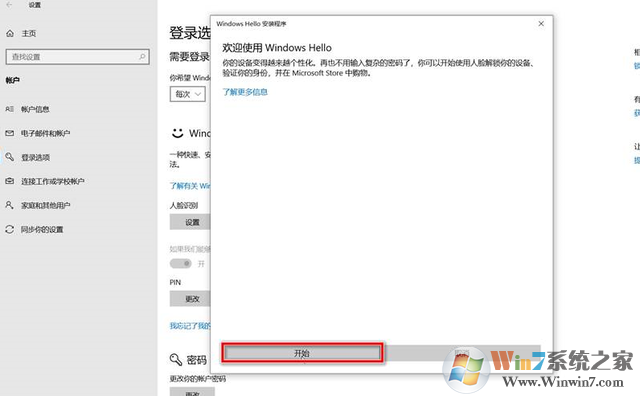Click the briefcase icon for 连接工作或学校帐户

pyautogui.click(x=9, y=181)
